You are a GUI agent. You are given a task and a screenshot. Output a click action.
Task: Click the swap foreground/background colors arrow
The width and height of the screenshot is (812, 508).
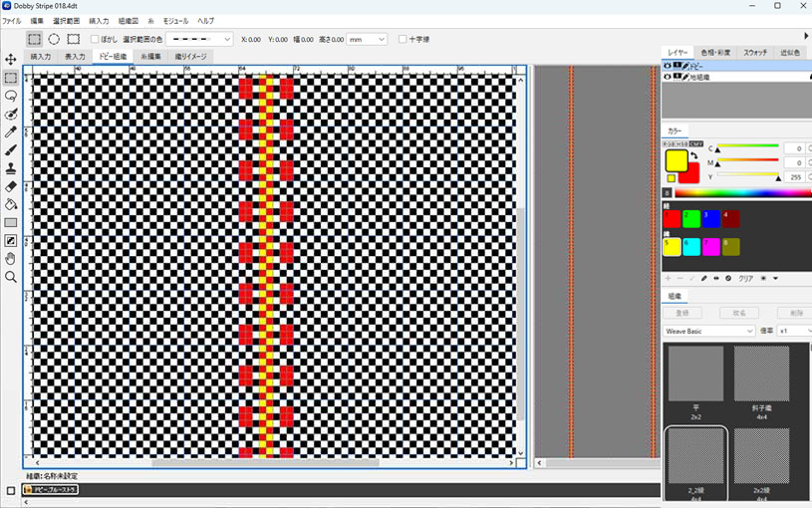(693, 155)
